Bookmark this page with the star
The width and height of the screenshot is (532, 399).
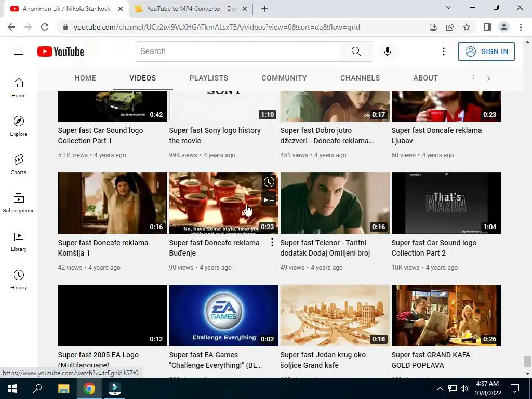point(467,27)
